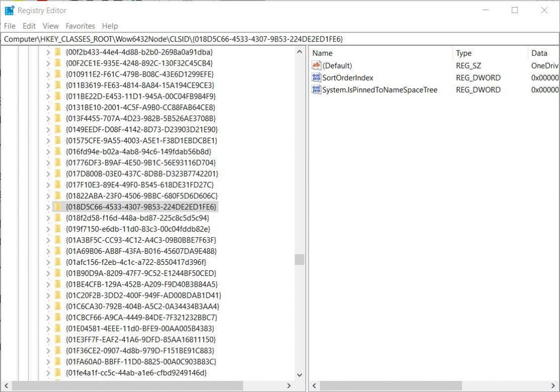Open the Favorites menu
Screen dimensions: 560x392
[80, 26]
